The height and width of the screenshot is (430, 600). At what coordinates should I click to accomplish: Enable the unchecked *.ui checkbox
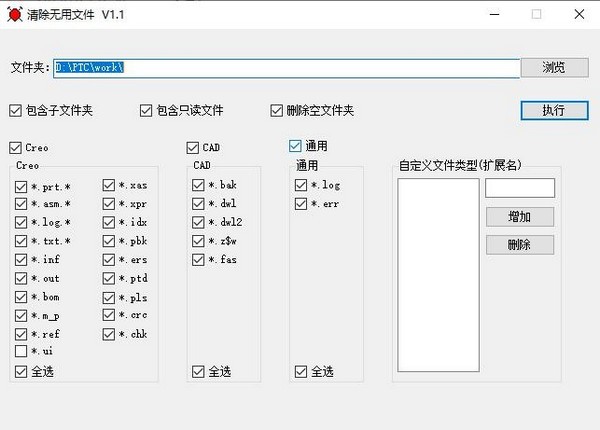click(x=21, y=351)
